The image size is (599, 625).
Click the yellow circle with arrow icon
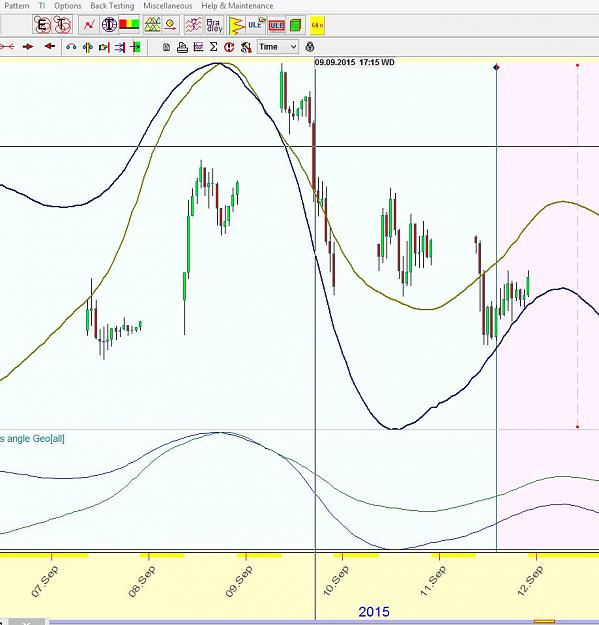point(171,25)
